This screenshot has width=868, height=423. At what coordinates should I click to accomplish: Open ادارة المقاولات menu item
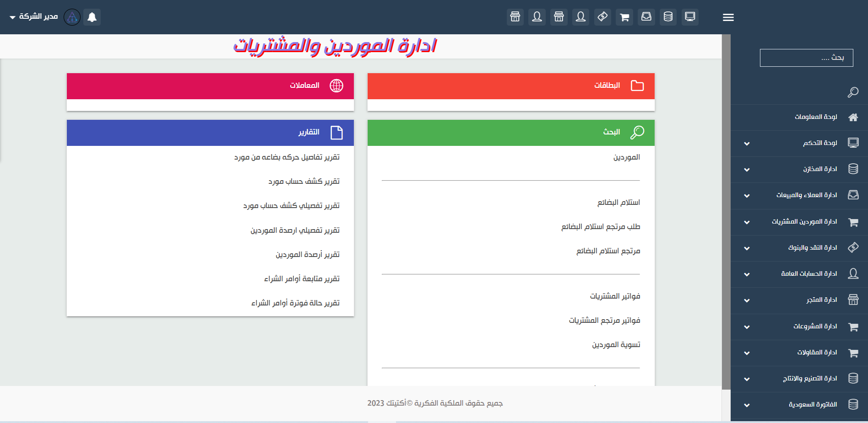817,352
